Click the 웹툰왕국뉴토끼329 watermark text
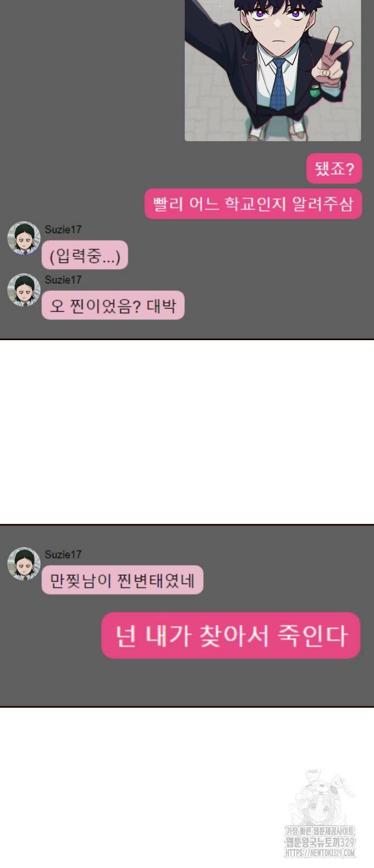 tap(320, 843)
